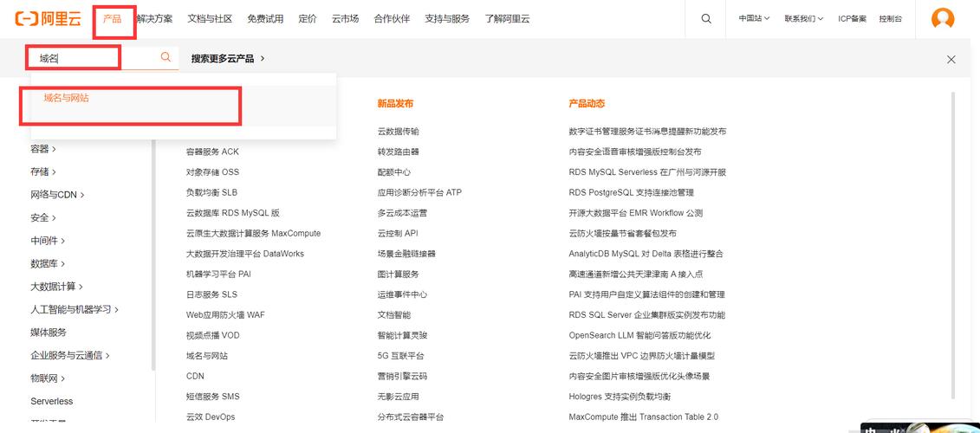
Task: Open 无影云应用 link
Action: tap(398, 396)
